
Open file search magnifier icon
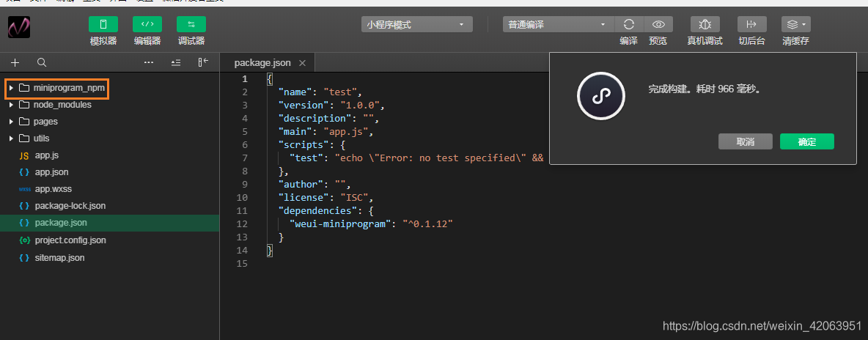pos(42,62)
